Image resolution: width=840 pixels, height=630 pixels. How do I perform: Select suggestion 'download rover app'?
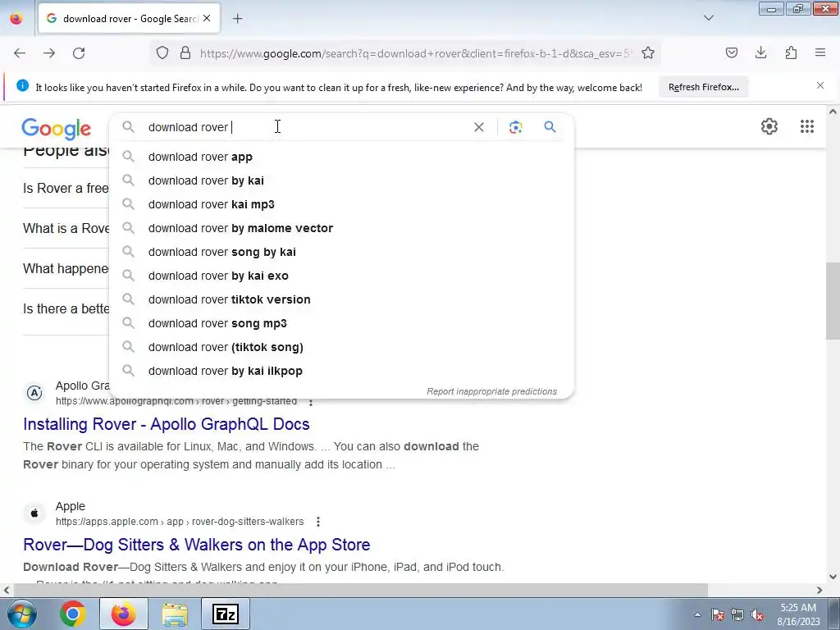[x=341, y=157]
